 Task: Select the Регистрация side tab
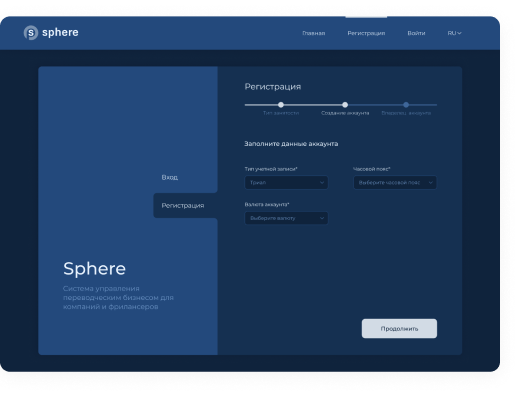[185, 205]
